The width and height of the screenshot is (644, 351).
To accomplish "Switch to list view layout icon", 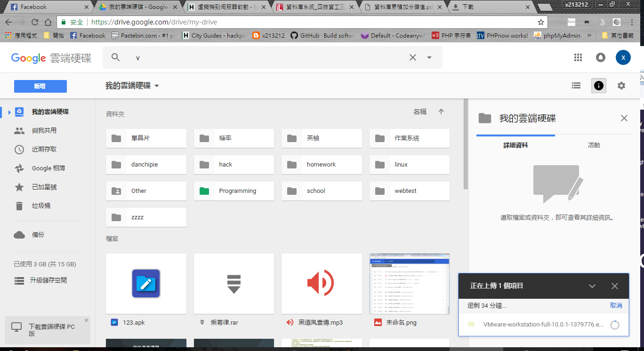I will 576,86.
